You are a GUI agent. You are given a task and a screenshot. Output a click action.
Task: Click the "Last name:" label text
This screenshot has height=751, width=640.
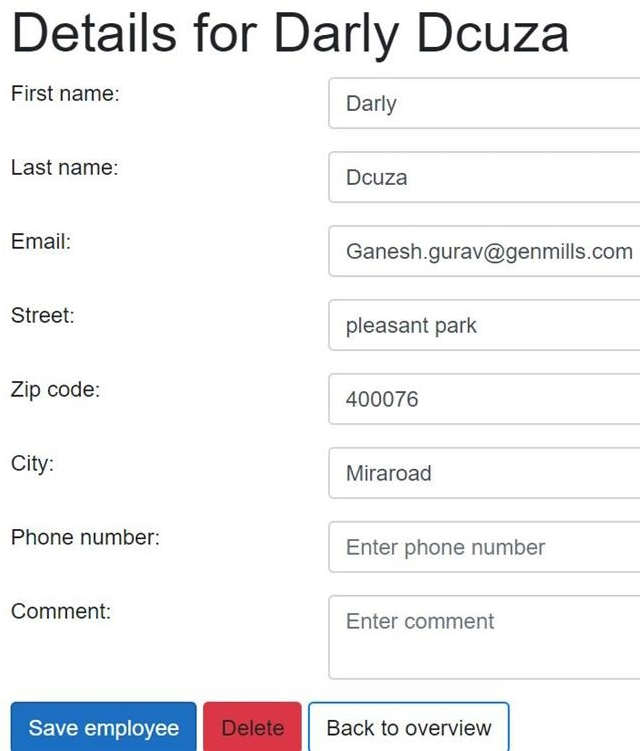pos(64,168)
